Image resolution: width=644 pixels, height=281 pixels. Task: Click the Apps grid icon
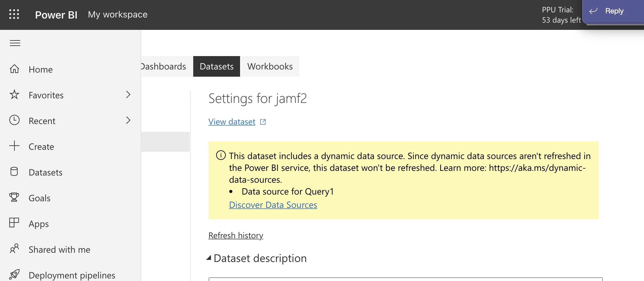[14, 223]
